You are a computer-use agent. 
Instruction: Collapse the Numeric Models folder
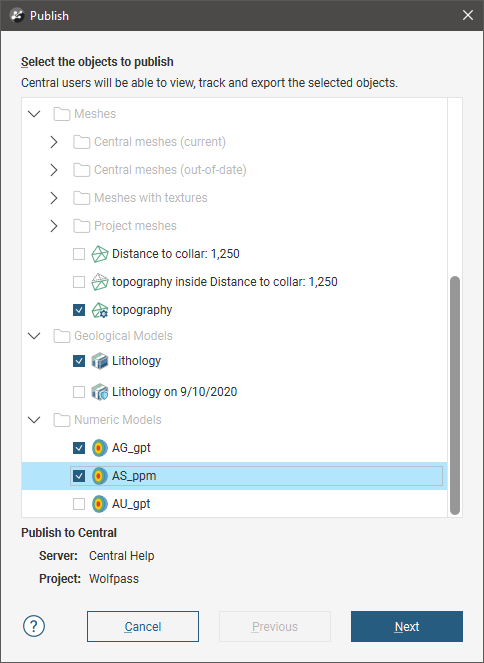click(34, 420)
